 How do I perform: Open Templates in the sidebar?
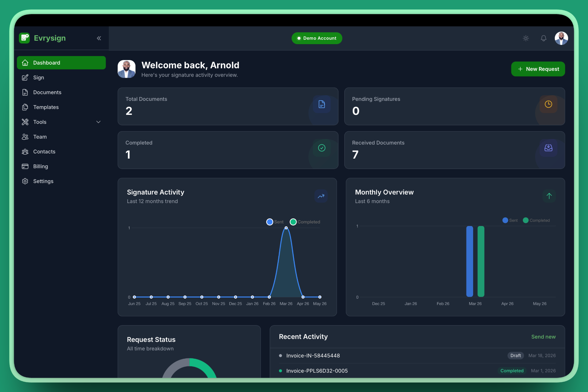61,107
